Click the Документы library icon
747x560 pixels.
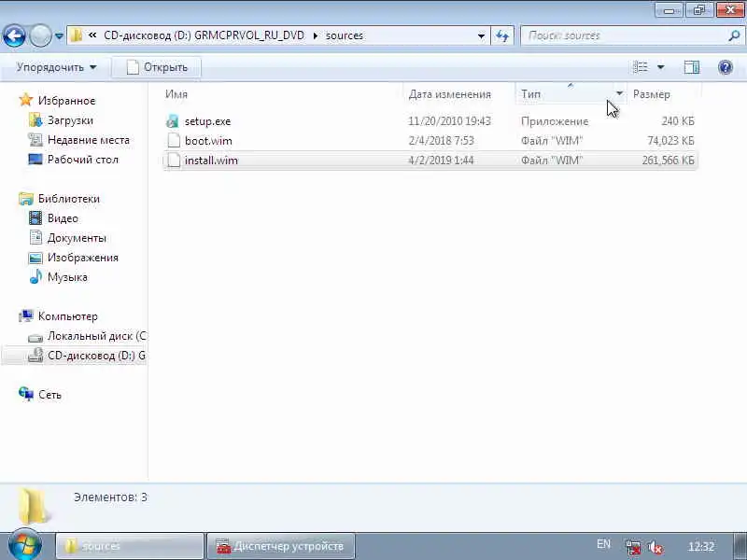[x=35, y=237]
